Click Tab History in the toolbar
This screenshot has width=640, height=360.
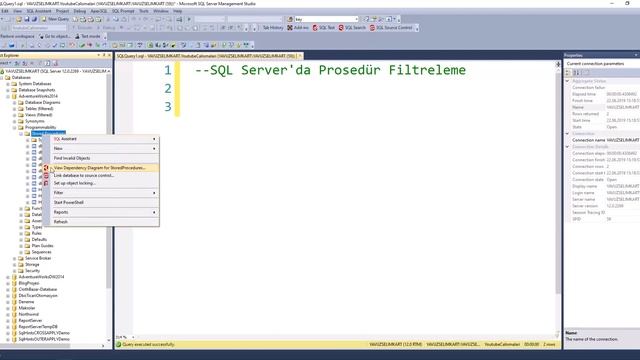coord(273,28)
